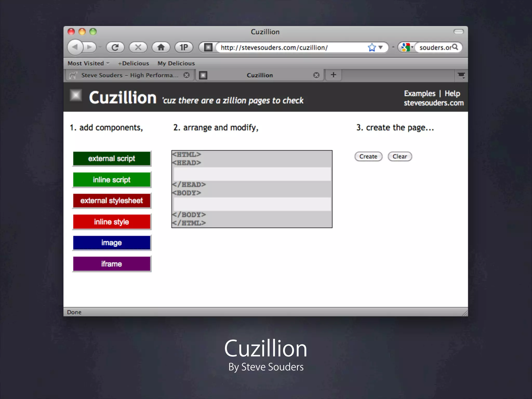Click the yellow minimize window button
The height and width of the screenshot is (399, 532).
(82, 32)
